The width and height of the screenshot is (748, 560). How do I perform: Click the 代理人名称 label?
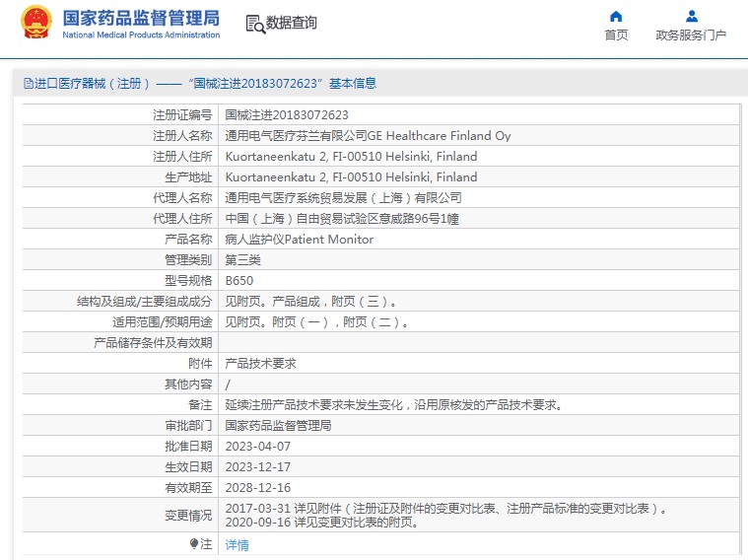[182, 197]
